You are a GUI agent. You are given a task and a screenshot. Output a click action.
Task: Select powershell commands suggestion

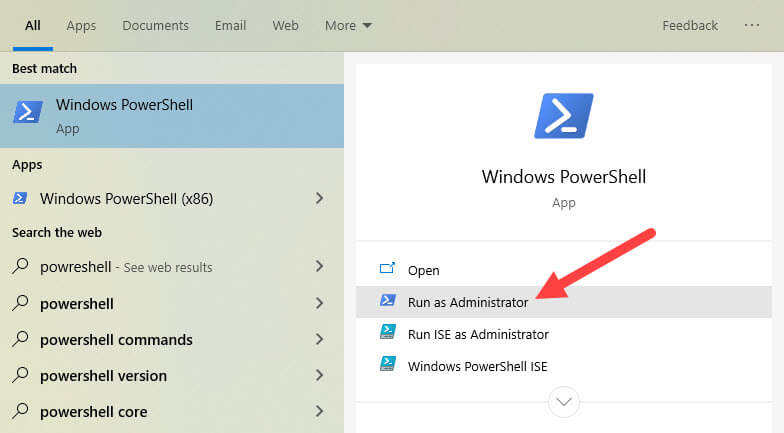click(172, 340)
